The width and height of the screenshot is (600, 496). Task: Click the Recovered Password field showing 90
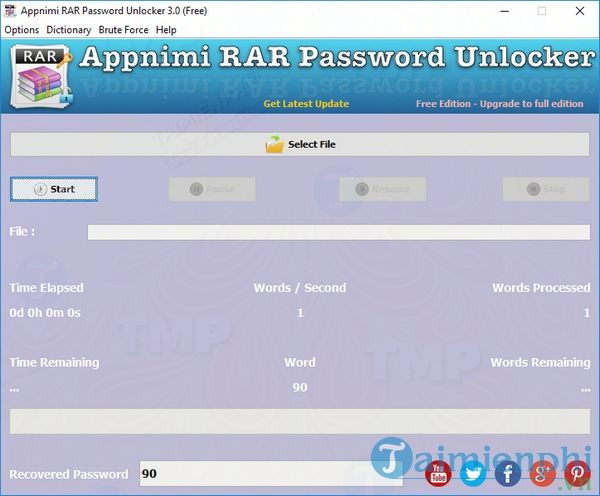[x=271, y=473]
